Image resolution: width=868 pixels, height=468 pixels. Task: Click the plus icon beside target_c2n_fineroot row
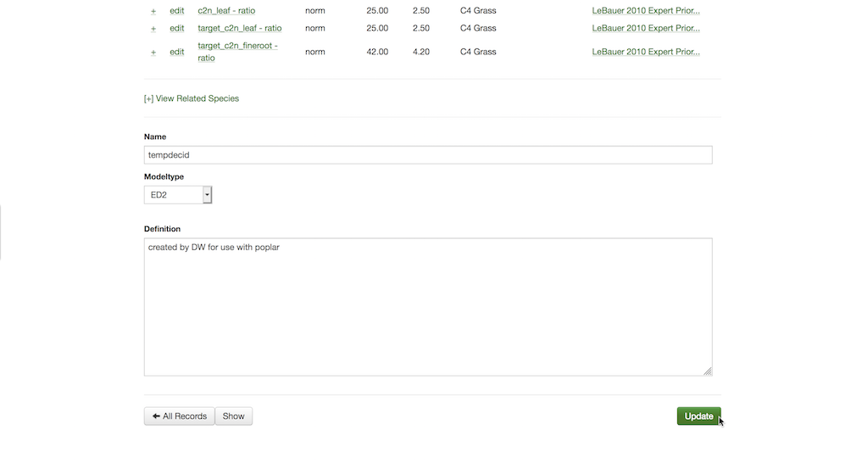pos(153,53)
